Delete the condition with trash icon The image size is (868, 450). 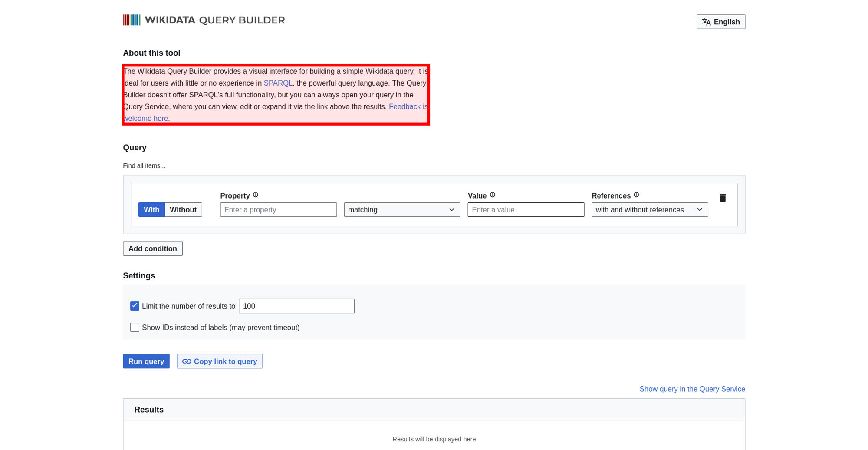coord(722,198)
